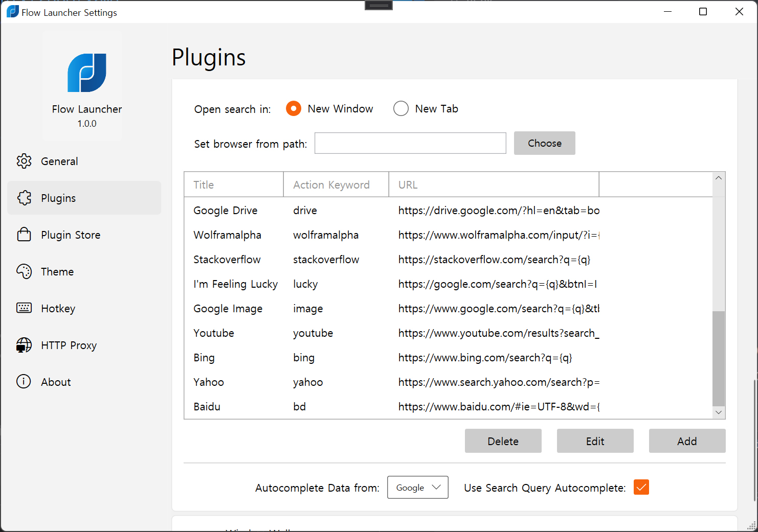Image resolution: width=758 pixels, height=532 pixels.
Task: Click the search.yahoo.com URL cell
Action: (499, 382)
